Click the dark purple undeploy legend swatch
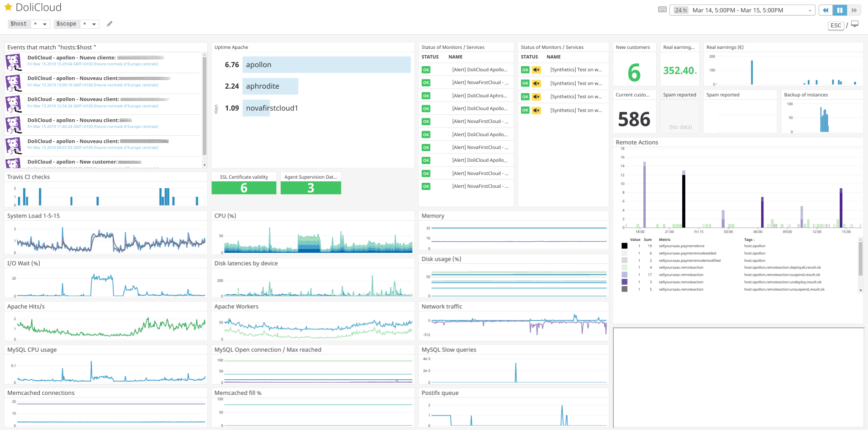This screenshot has width=868, height=430. pyautogui.click(x=624, y=282)
